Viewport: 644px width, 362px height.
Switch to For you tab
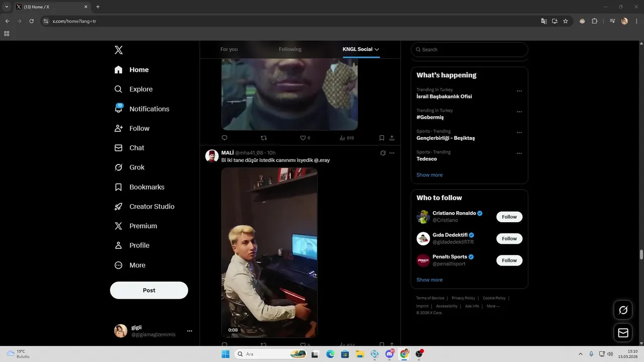click(x=229, y=49)
